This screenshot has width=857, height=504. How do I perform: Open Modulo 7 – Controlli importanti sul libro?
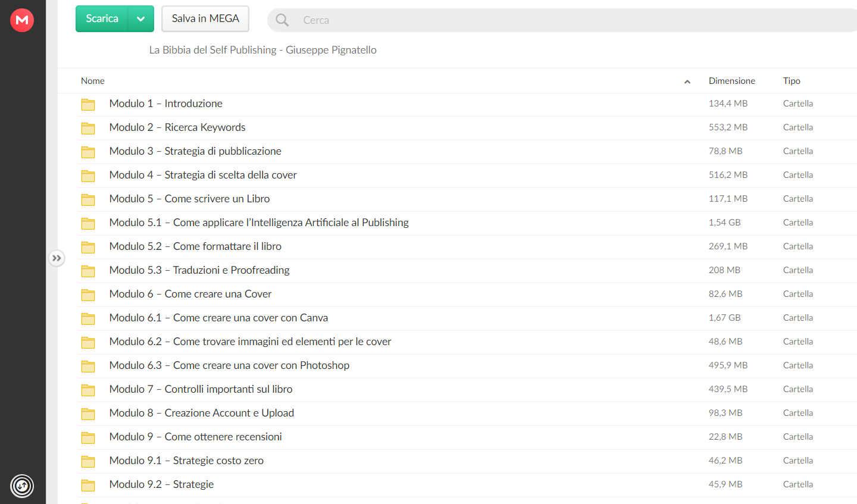click(x=201, y=389)
